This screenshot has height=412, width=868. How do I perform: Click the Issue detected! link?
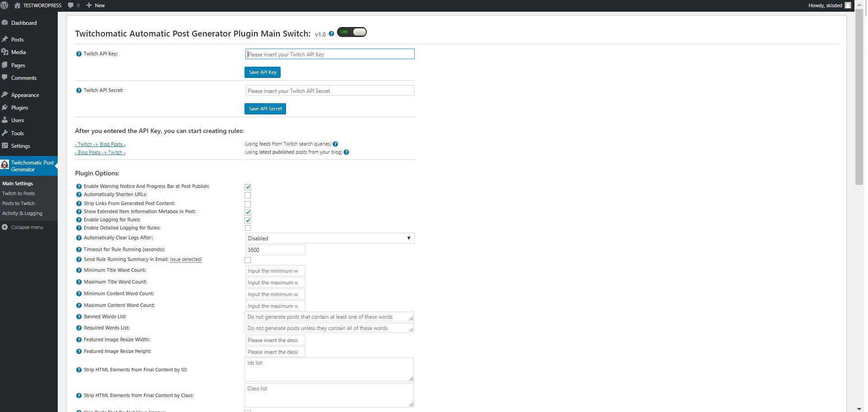pyautogui.click(x=186, y=260)
